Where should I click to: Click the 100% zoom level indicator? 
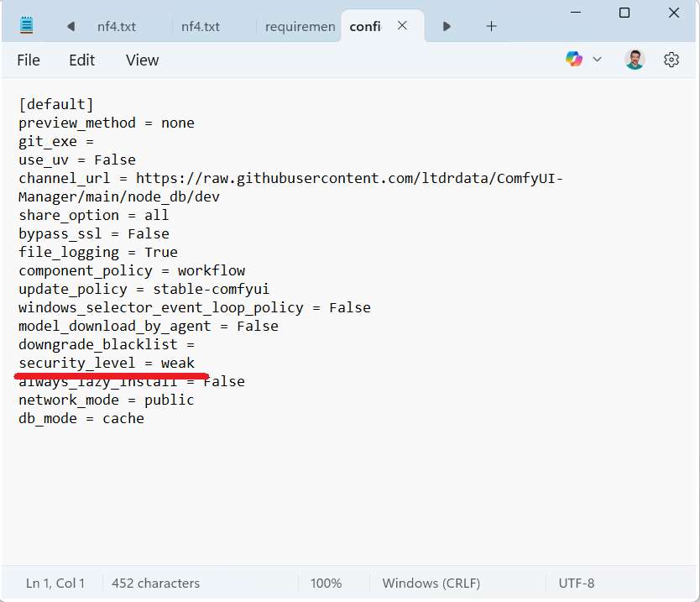(x=326, y=583)
